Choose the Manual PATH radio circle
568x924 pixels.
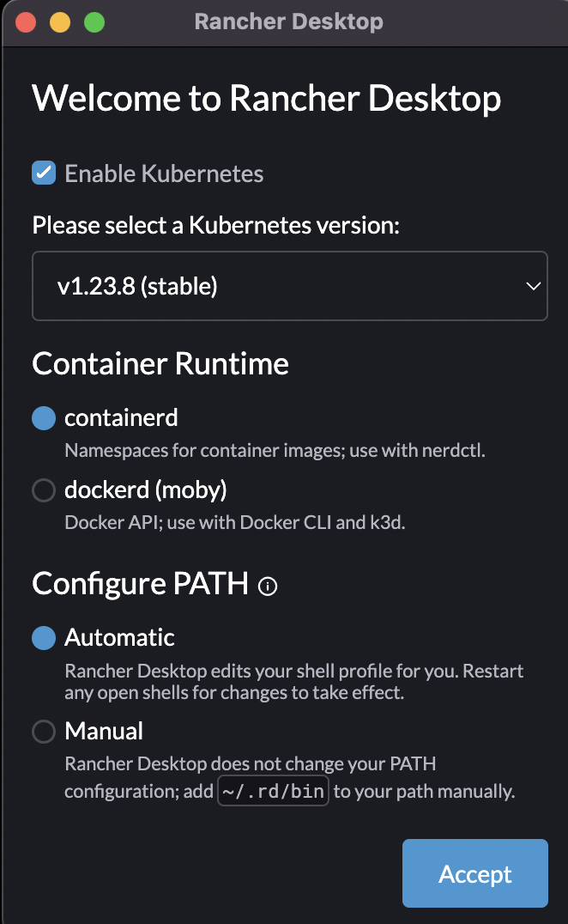coord(44,732)
